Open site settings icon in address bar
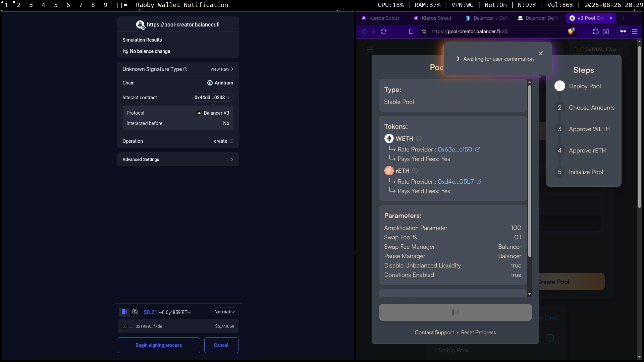 (x=424, y=32)
